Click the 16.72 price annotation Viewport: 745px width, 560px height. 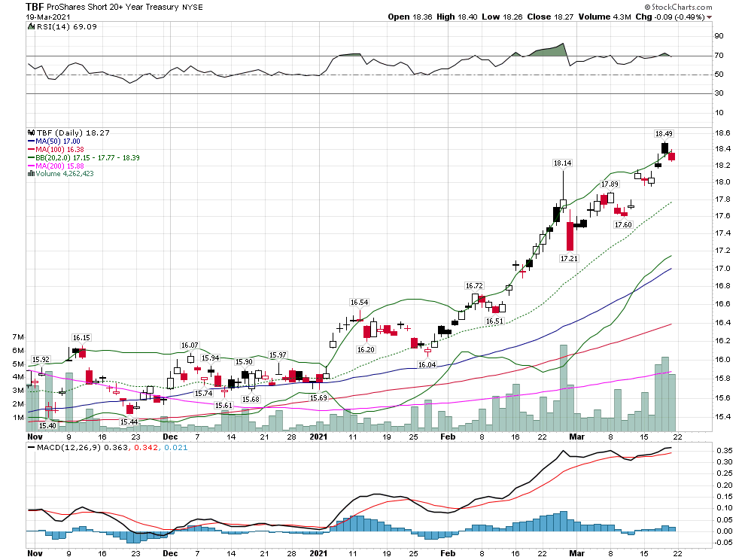pyautogui.click(x=474, y=286)
